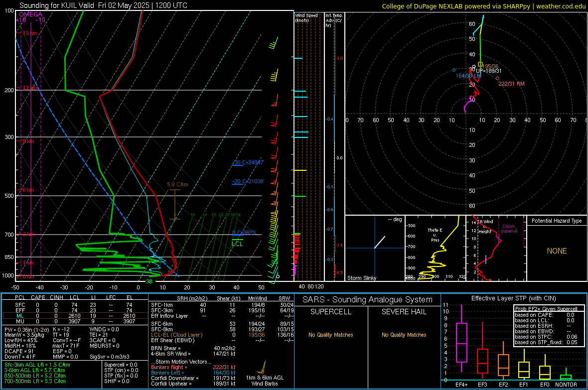Click the LCL-EL (Cloud Layer) row
The height and width of the screenshot is (390, 588).
click(x=222, y=335)
